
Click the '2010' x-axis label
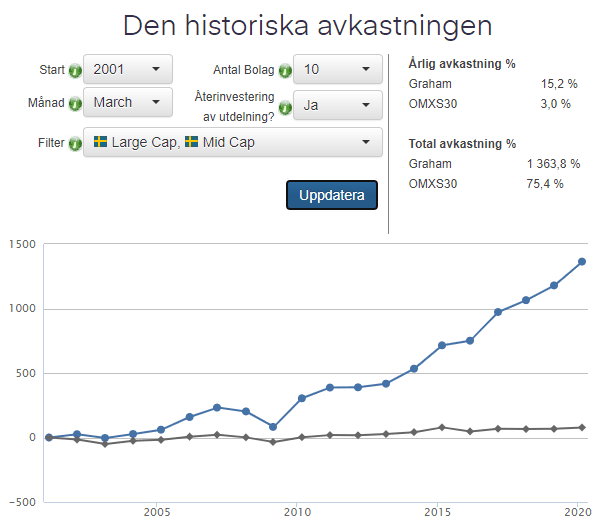[x=298, y=512]
